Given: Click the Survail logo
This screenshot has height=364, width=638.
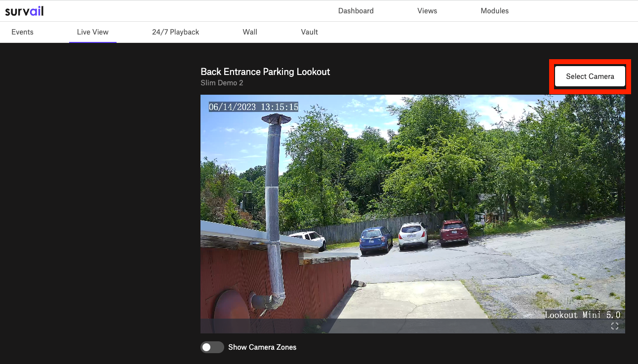Looking at the screenshot, I should 24,10.
